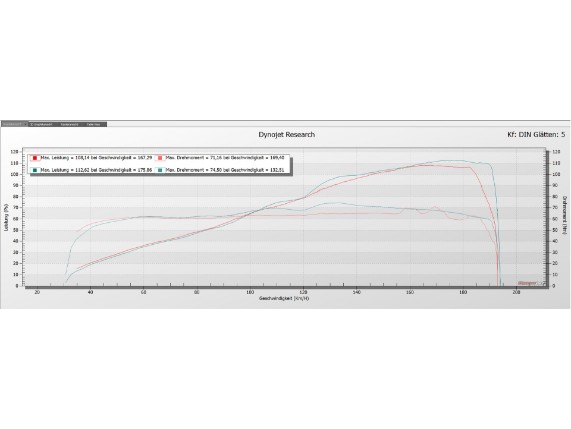Click the Leistung left y-axis label
The width and height of the screenshot is (571, 429).
coord(6,217)
